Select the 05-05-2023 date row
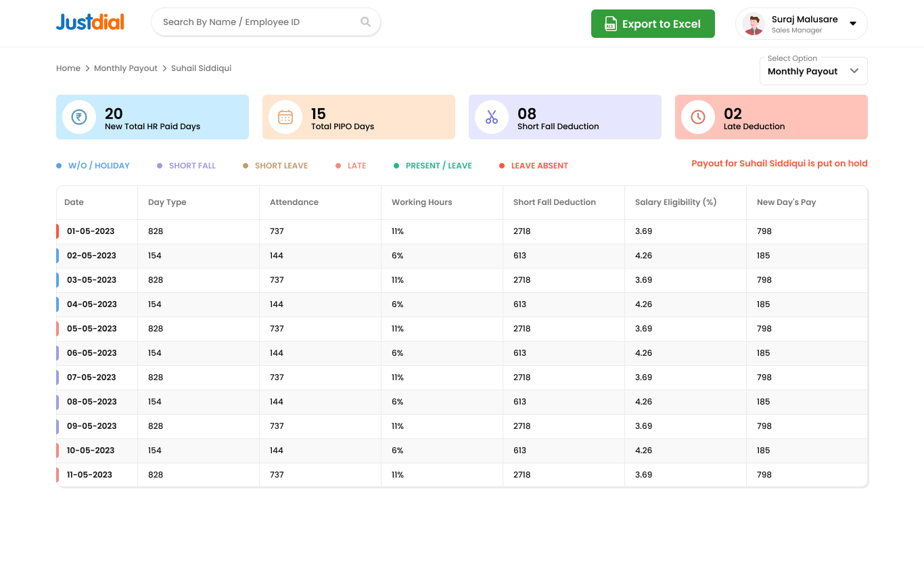The width and height of the screenshot is (924, 575). 462,329
